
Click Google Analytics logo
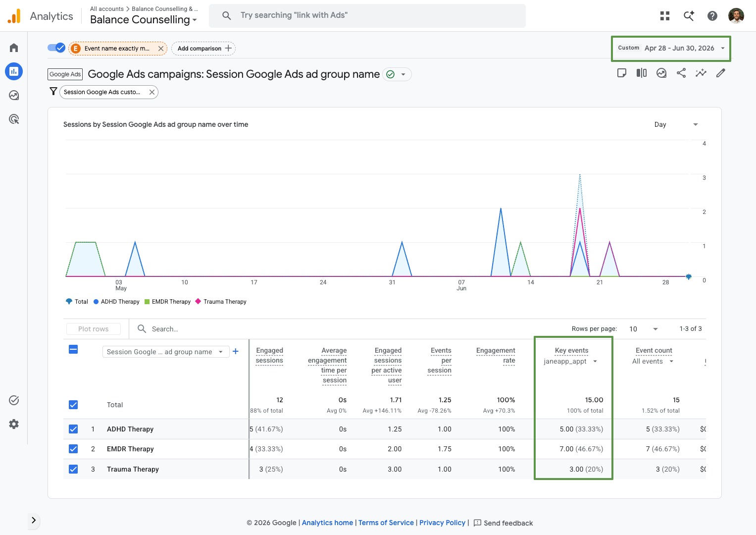(14, 16)
